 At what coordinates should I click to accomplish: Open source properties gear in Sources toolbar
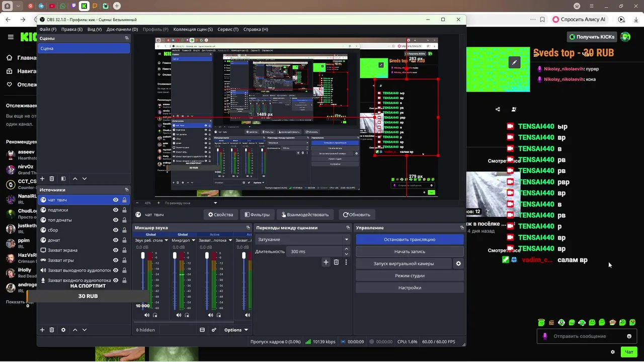pos(63,330)
